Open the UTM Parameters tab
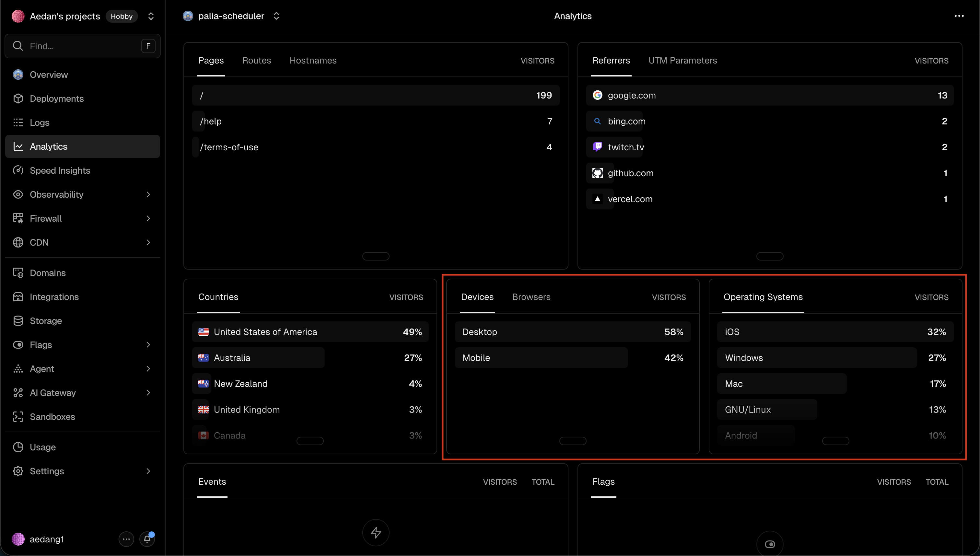Viewport: 980px width, 556px height. tap(682, 60)
